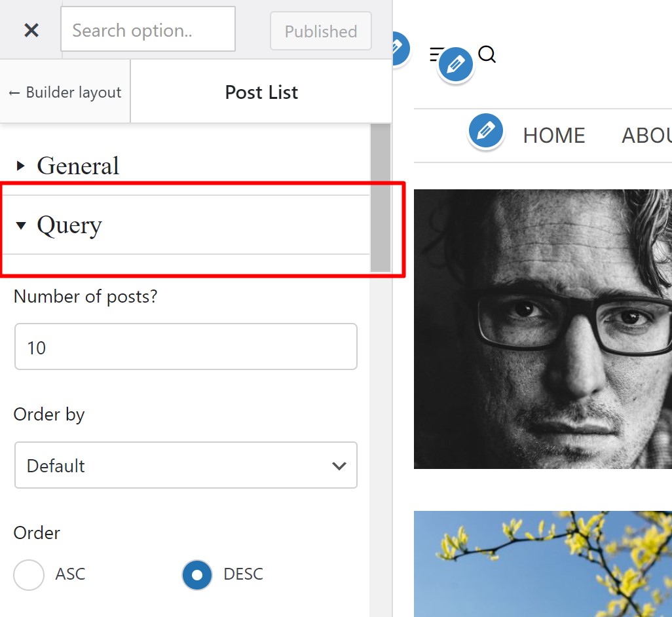This screenshot has width=672, height=617.
Task: Open the ABOUT menu item
Action: [x=646, y=136]
